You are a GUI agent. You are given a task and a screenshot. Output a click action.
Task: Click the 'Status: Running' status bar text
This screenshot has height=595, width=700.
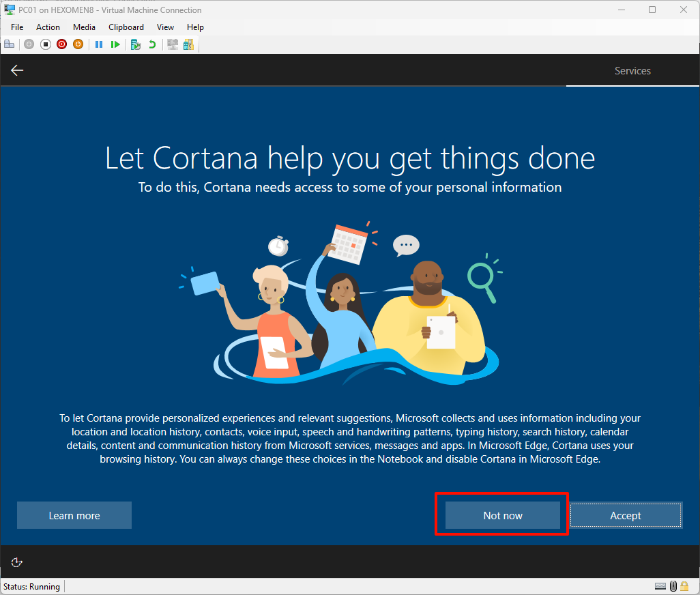click(x=31, y=587)
